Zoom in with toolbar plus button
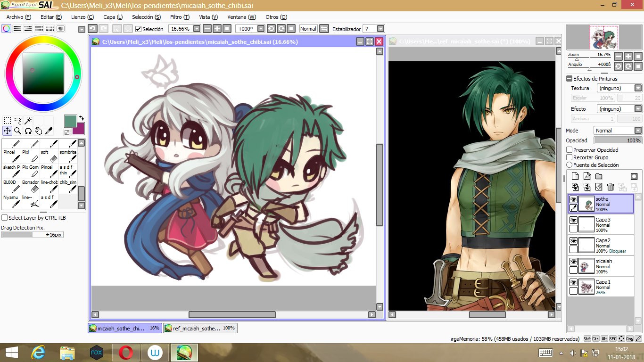This screenshot has width=644, height=362. 217,29
